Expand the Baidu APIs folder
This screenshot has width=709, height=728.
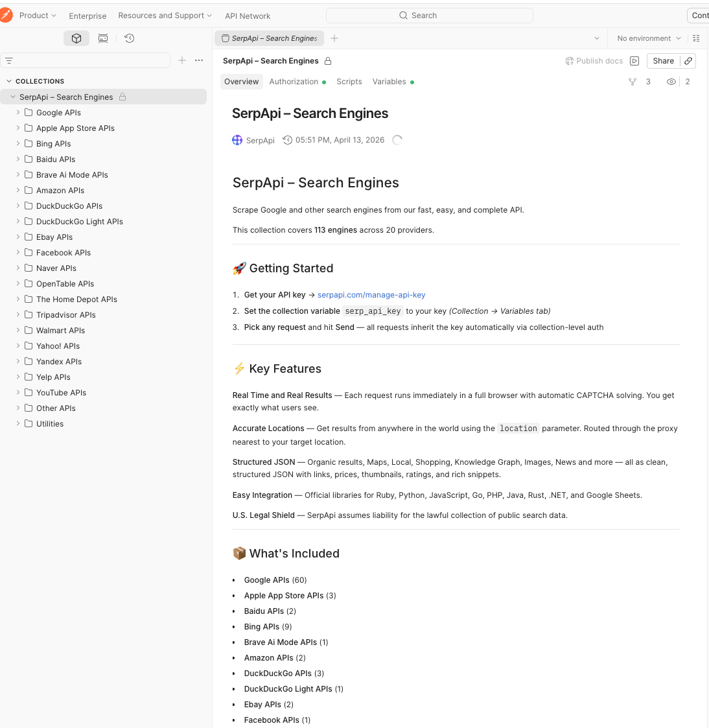tap(18, 159)
